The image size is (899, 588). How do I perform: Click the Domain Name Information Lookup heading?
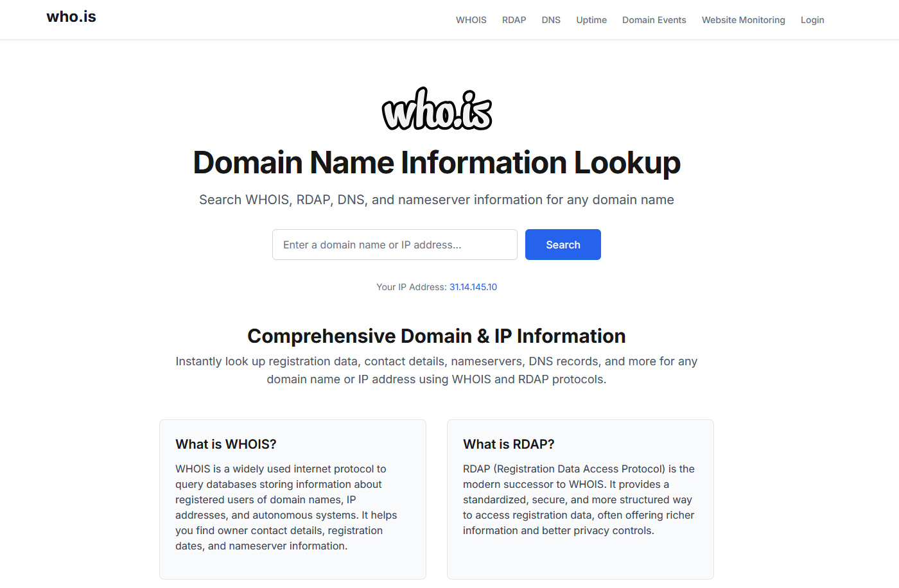pos(437,162)
